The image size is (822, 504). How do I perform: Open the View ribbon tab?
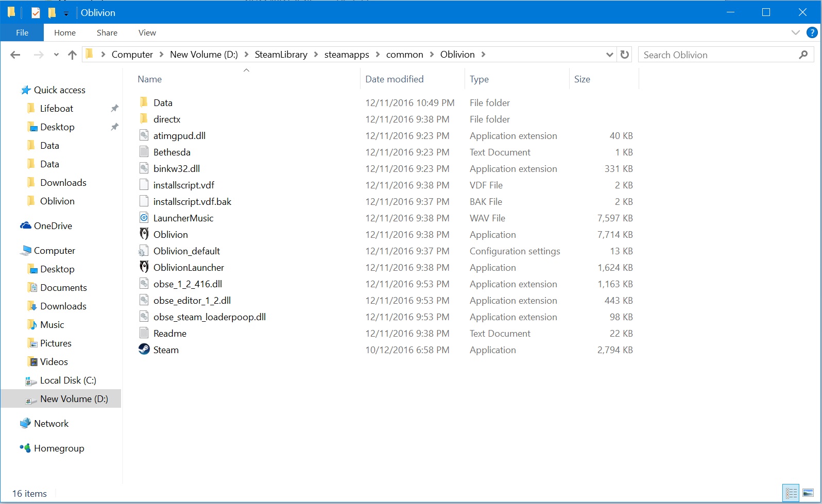147,32
